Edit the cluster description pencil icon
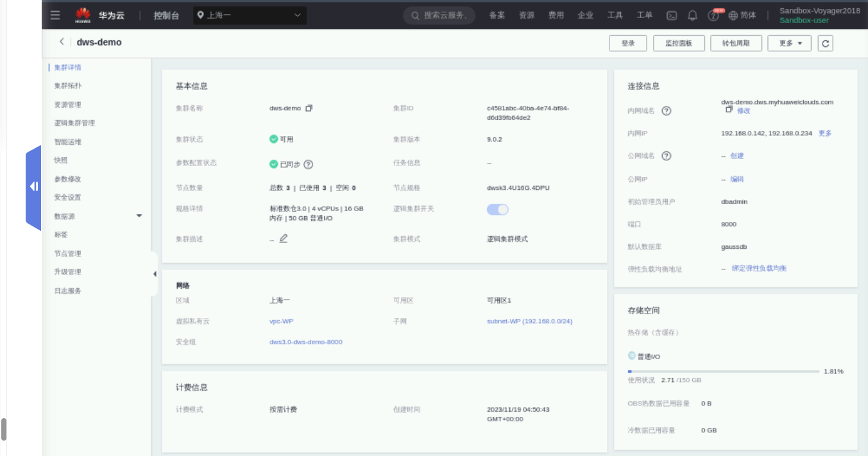The height and width of the screenshot is (456, 868). [x=284, y=239]
